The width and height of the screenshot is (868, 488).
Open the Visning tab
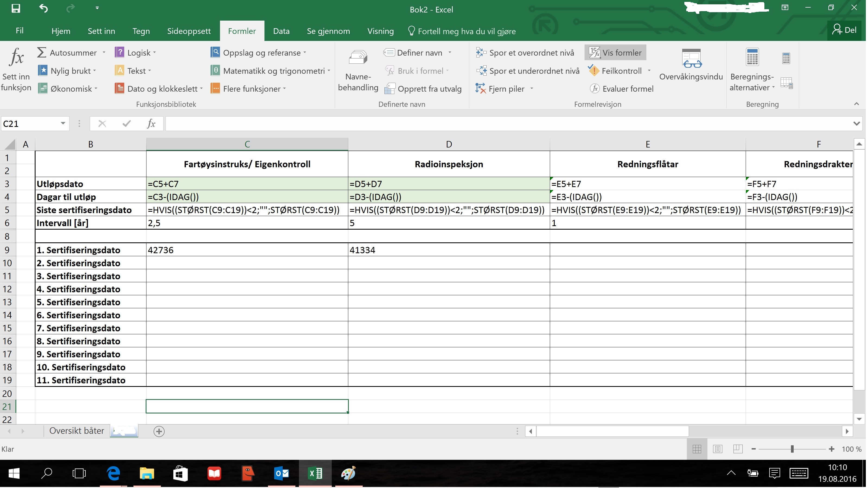[380, 31]
